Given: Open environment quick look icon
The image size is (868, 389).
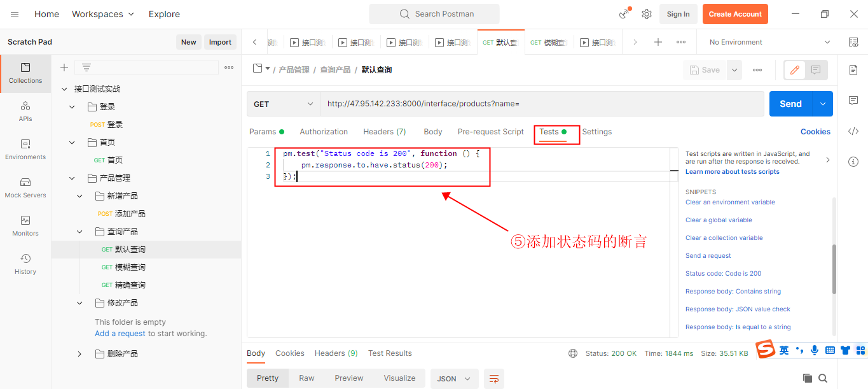Looking at the screenshot, I should point(853,42).
